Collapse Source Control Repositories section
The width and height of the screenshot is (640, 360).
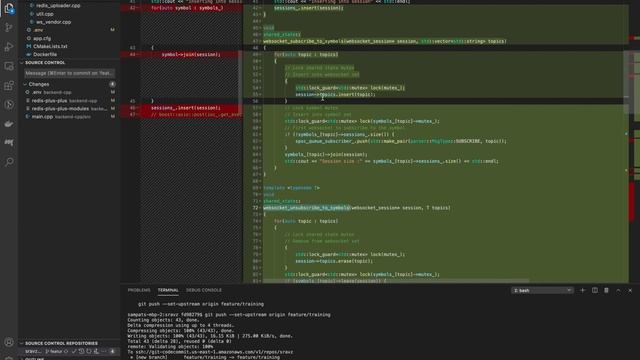pyautogui.click(x=61, y=343)
